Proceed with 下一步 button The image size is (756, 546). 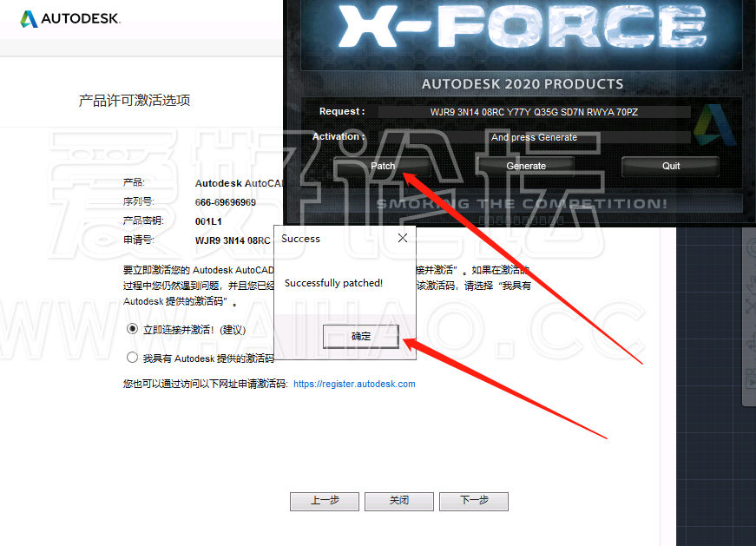(x=474, y=501)
